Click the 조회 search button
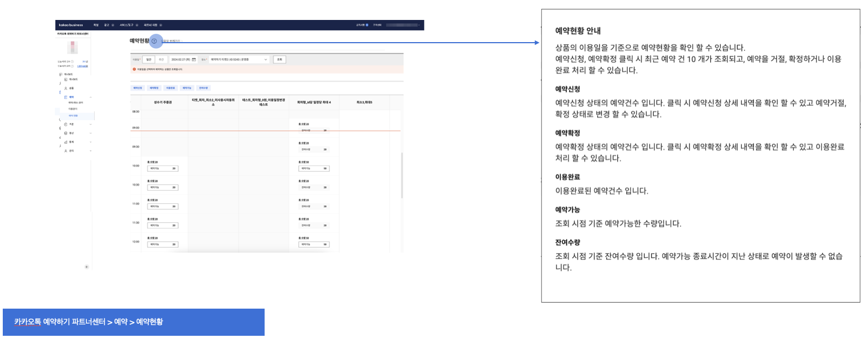 280,59
